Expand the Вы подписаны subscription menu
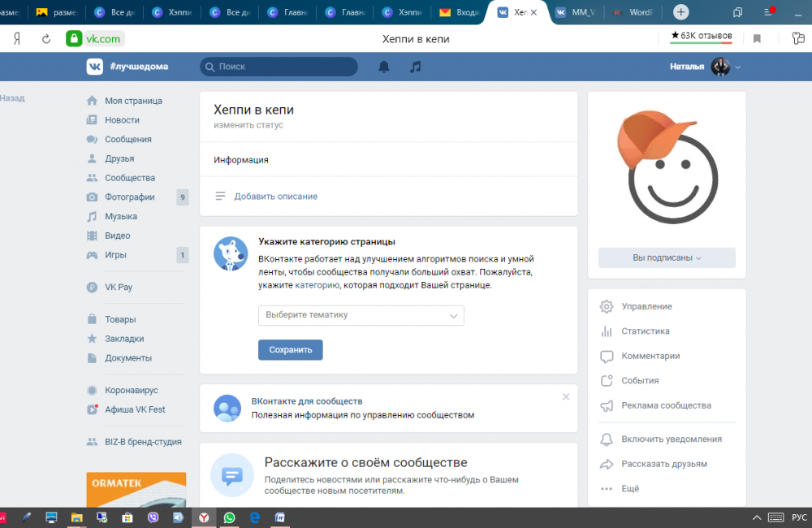The height and width of the screenshot is (528, 812). point(667,258)
